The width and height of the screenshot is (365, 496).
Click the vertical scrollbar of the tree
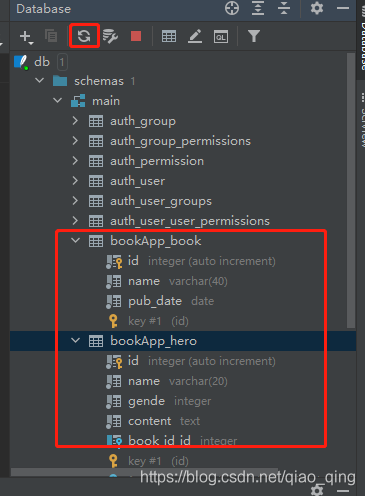351,190
